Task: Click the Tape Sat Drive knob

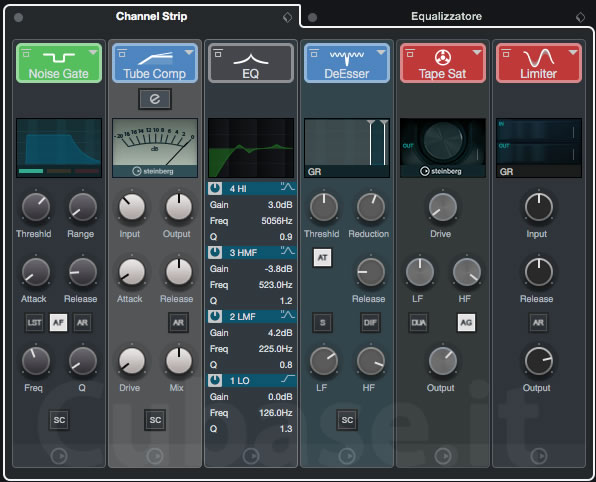Action: click(442, 207)
